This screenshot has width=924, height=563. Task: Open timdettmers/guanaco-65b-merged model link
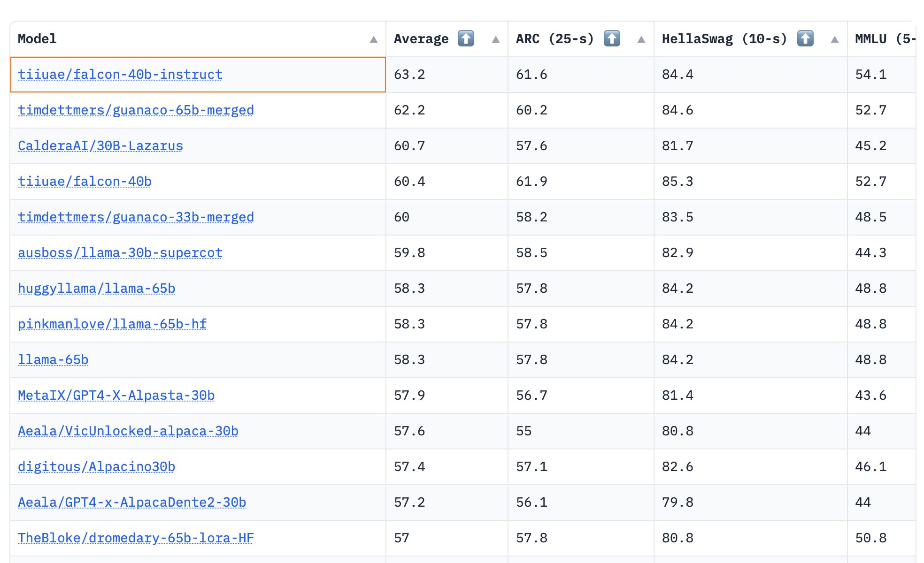click(x=136, y=110)
